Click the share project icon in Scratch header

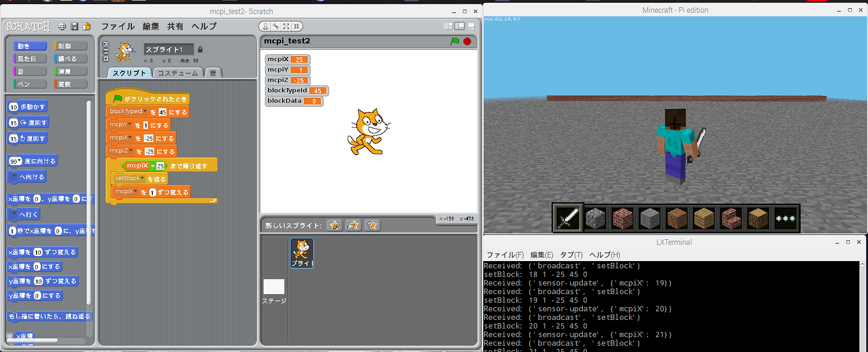click(86, 27)
